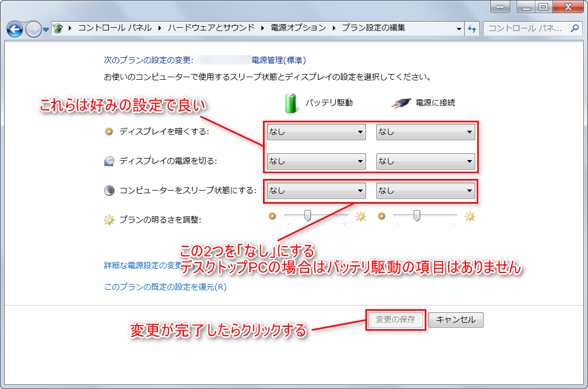Expand arrow after コントロール パネル breadcrumb
Viewport: 588px width, 389px height.
[160, 28]
